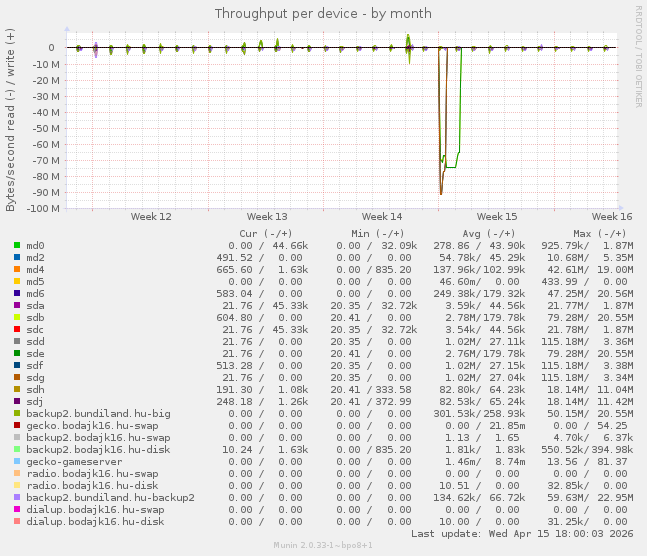The height and width of the screenshot is (556, 647).
Task: Click the 'sdb' legend label
Action: point(35,317)
